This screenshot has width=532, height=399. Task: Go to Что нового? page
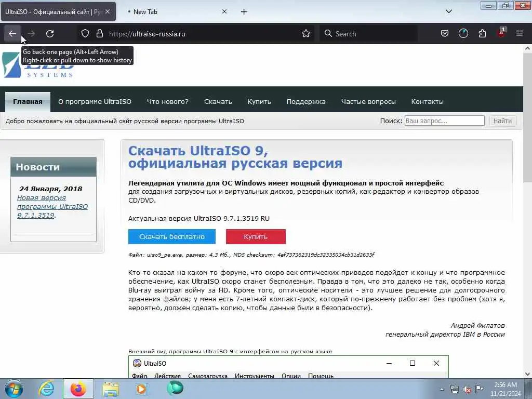[x=168, y=102]
